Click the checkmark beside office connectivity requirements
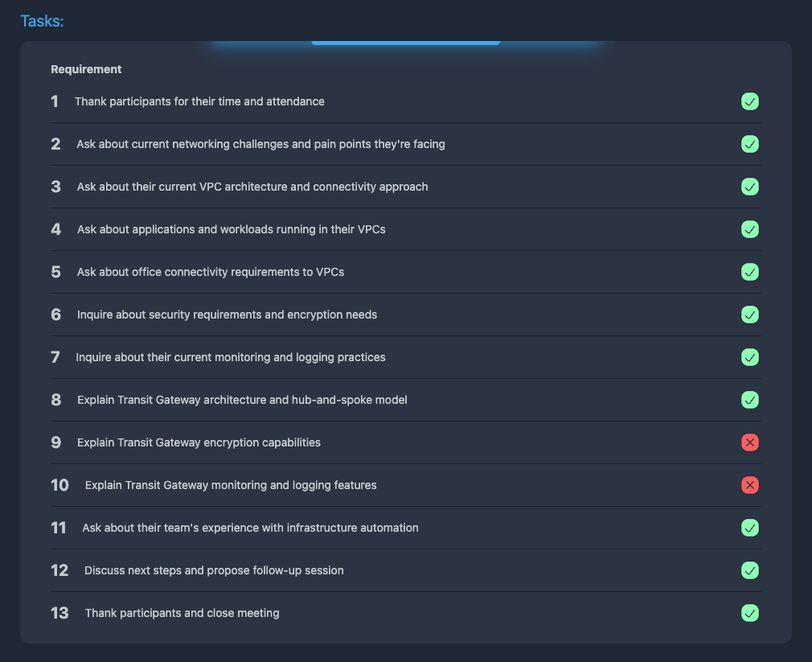This screenshot has height=662, width=812. (749, 272)
